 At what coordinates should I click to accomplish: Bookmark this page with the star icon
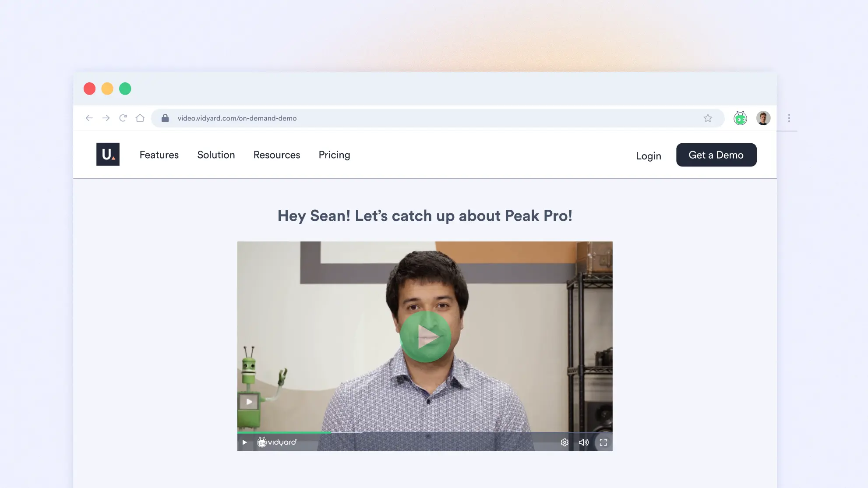pos(708,118)
